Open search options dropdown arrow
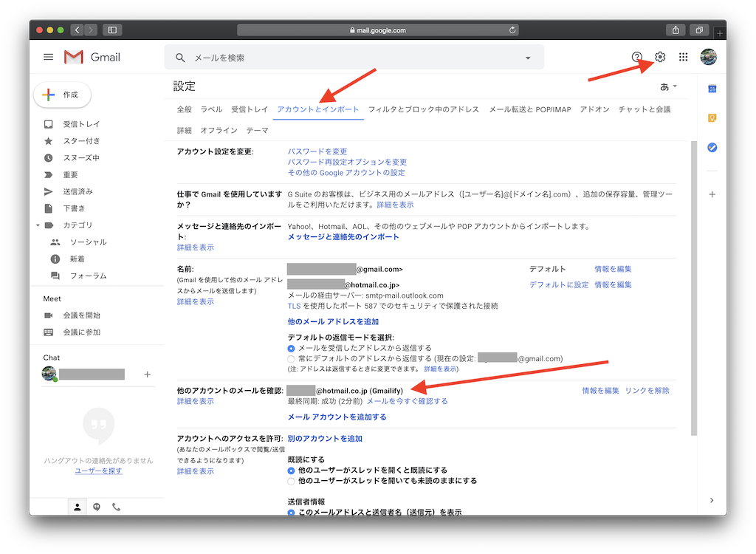 click(528, 58)
